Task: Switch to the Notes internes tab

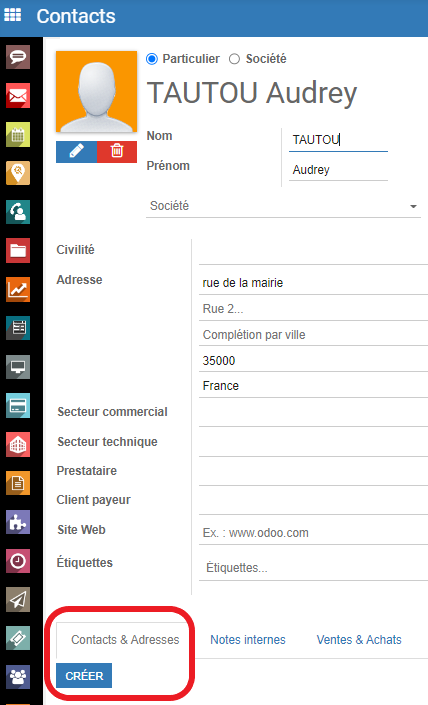Action: (x=248, y=640)
